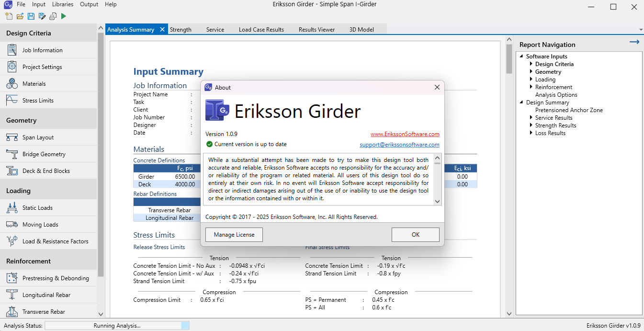This screenshot has width=644, height=331.
Task: Expand the Loss Results tree node
Action: coord(531,133)
